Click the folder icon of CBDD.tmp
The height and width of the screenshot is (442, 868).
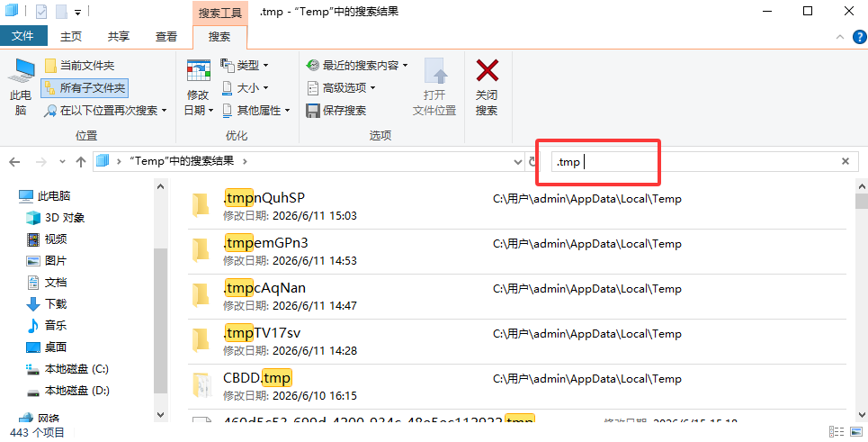201,385
